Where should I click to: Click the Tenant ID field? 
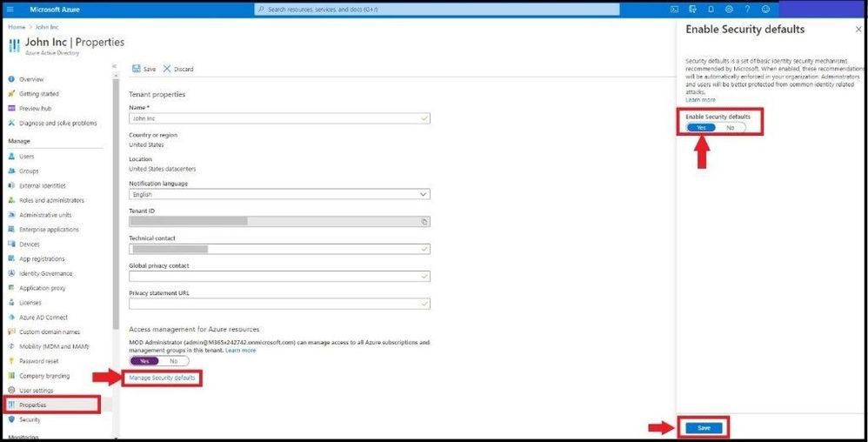[279, 222]
